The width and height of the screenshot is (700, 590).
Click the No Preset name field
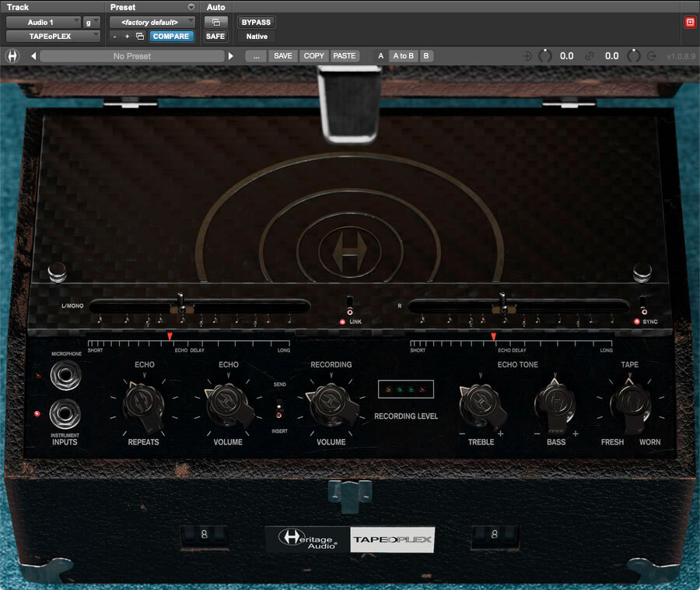131,55
